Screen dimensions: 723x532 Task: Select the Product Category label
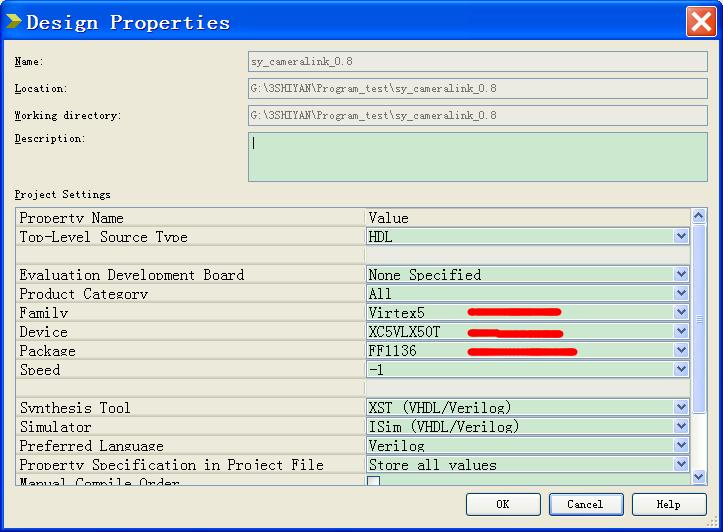(x=83, y=294)
